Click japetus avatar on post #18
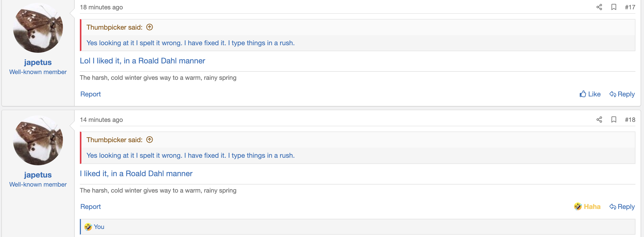 (x=38, y=140)
